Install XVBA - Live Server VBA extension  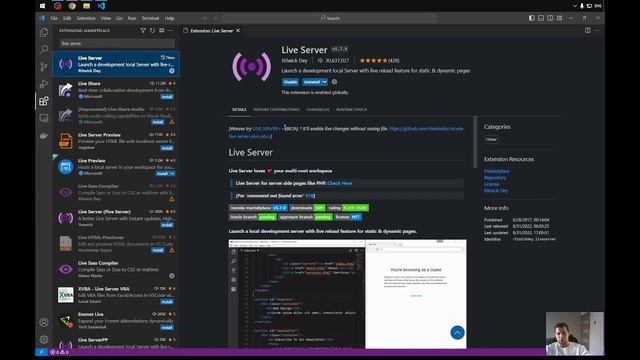tap(167, 302)
